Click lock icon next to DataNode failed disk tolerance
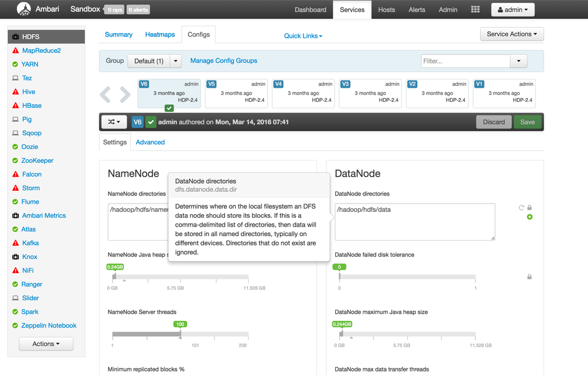588x375 pixels. [x=530, y=277]
